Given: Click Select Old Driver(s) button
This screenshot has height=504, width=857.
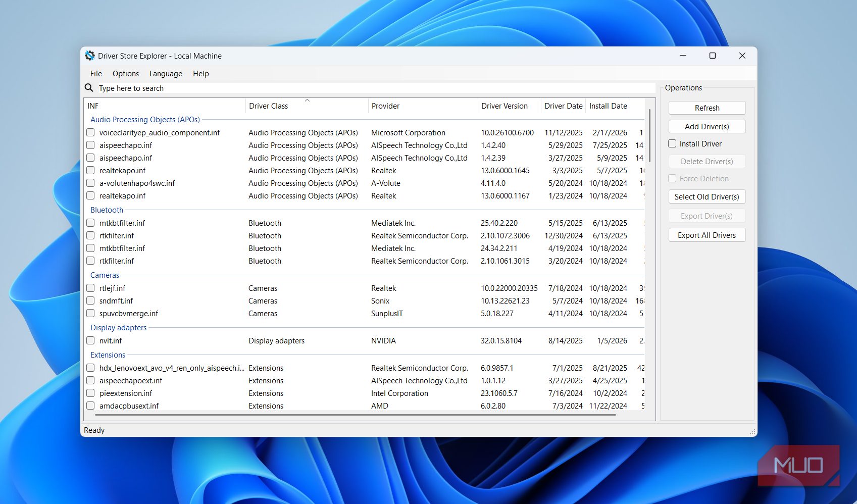Looking at the screenshot, I should [707, 197].
